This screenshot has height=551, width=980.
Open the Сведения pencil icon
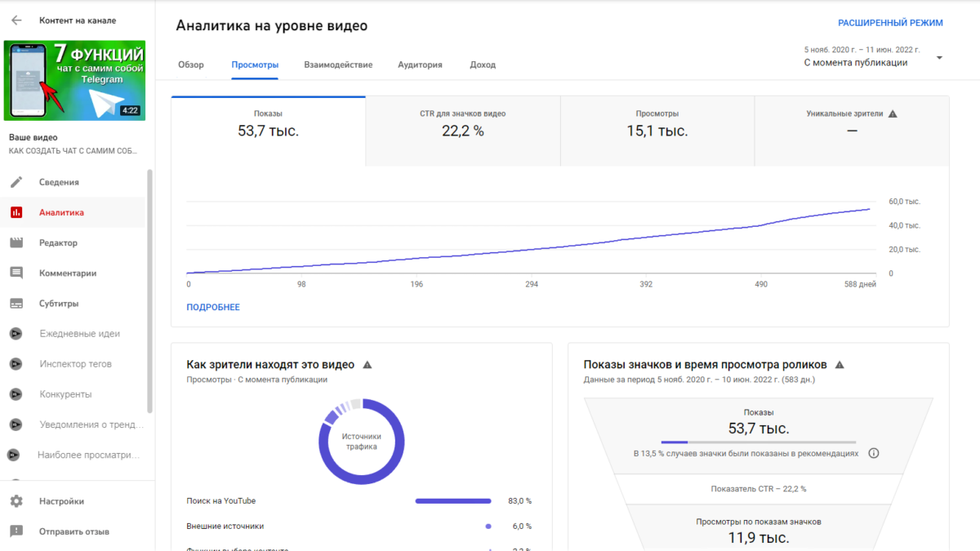coord(16,182)
